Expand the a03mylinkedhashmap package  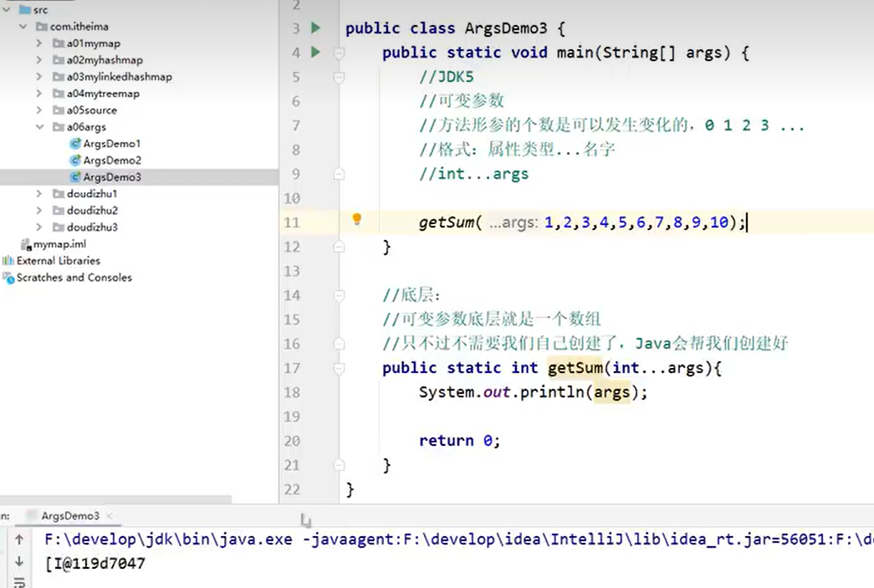(x=39, y=76)
